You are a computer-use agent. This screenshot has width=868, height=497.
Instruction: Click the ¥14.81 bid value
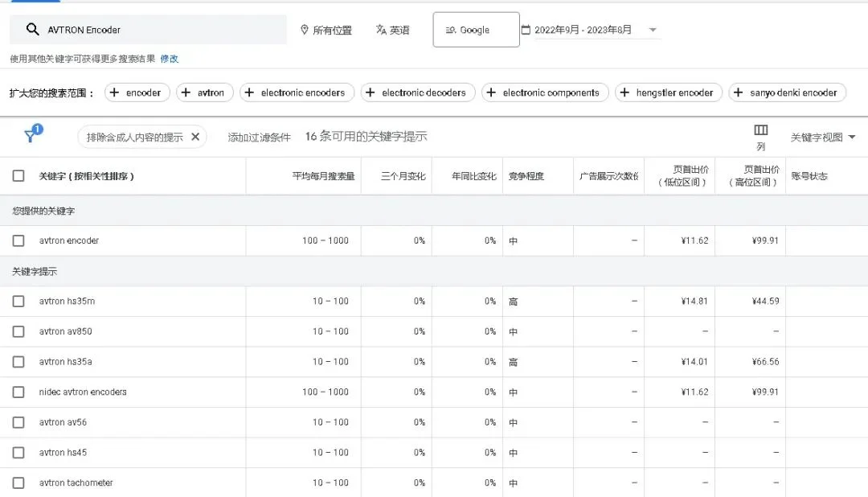pyautogui.click(x=694, y=302)
